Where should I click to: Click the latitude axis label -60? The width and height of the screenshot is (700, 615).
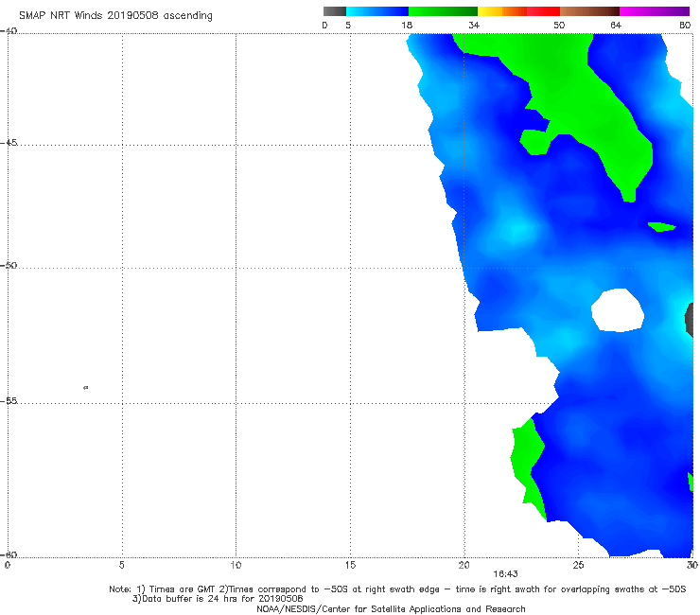[x=9, y=554]
